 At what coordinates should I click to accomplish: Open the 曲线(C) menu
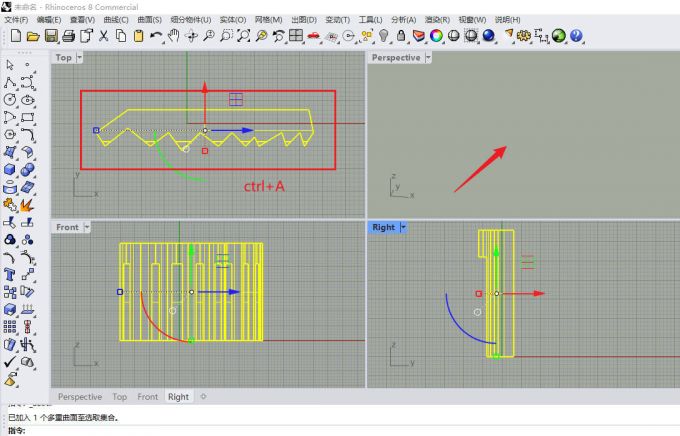[116, 20]
